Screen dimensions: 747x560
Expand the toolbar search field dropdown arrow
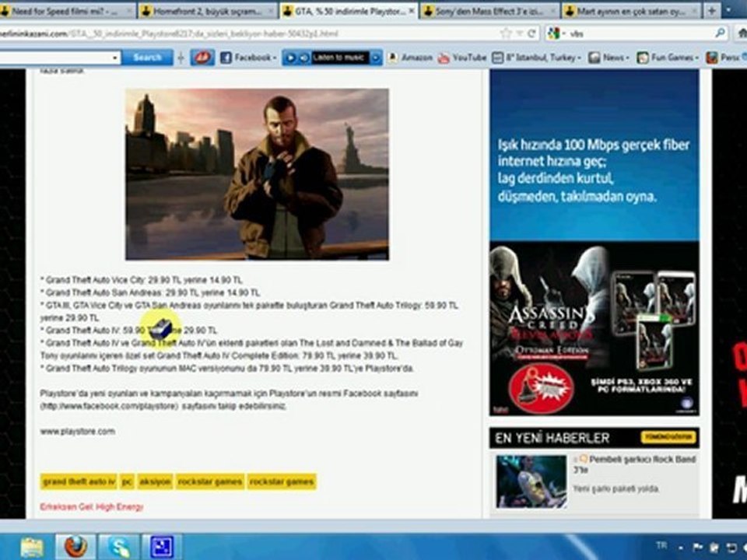pos(115,58)
